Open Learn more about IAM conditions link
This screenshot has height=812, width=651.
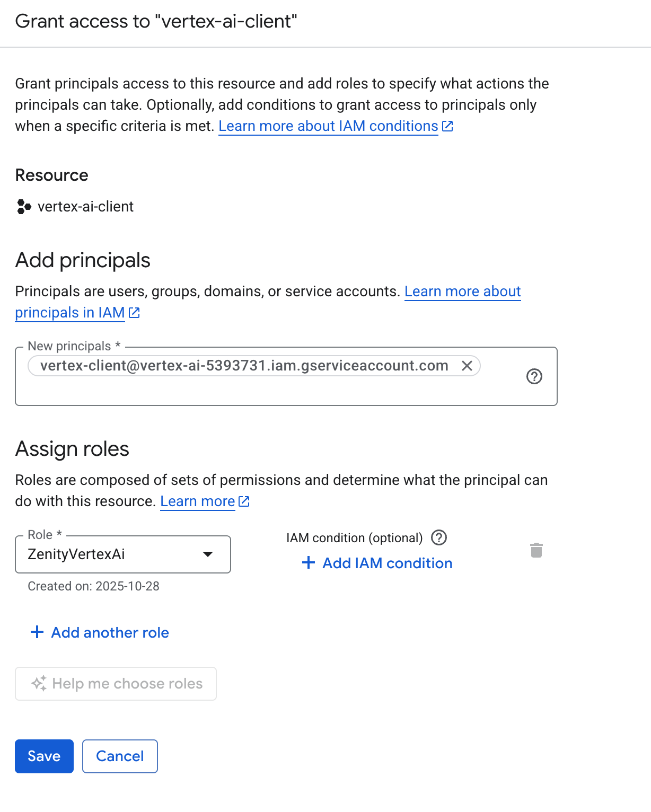click(x=328, y=126)
